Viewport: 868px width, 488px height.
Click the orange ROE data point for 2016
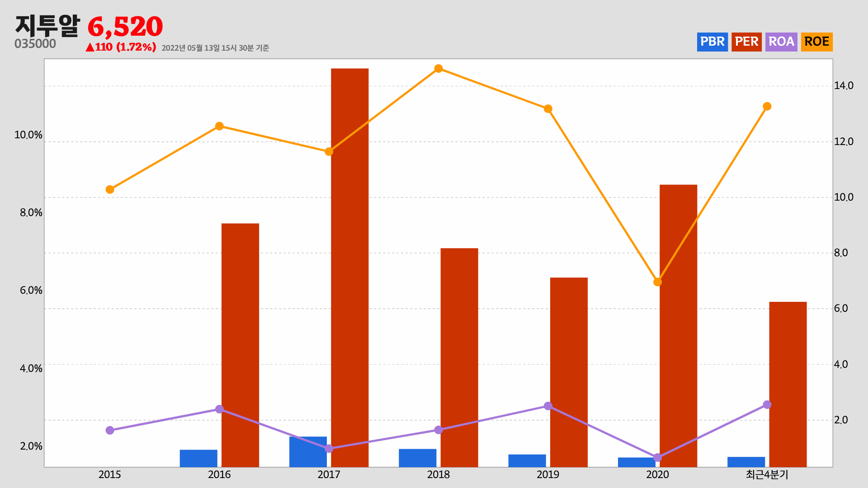(x=219, y=126)
